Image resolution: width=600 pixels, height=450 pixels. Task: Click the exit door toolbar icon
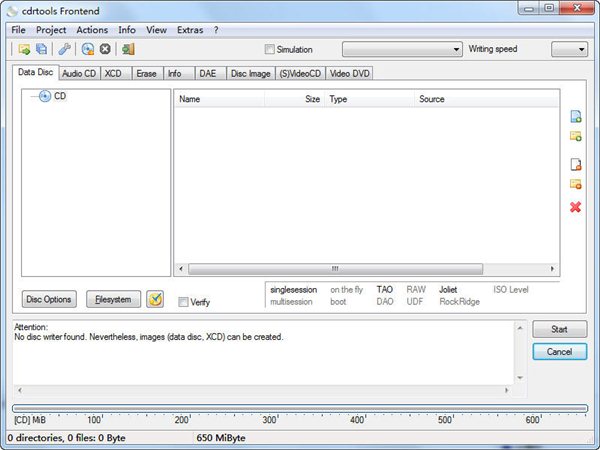[x=128, y=49]
